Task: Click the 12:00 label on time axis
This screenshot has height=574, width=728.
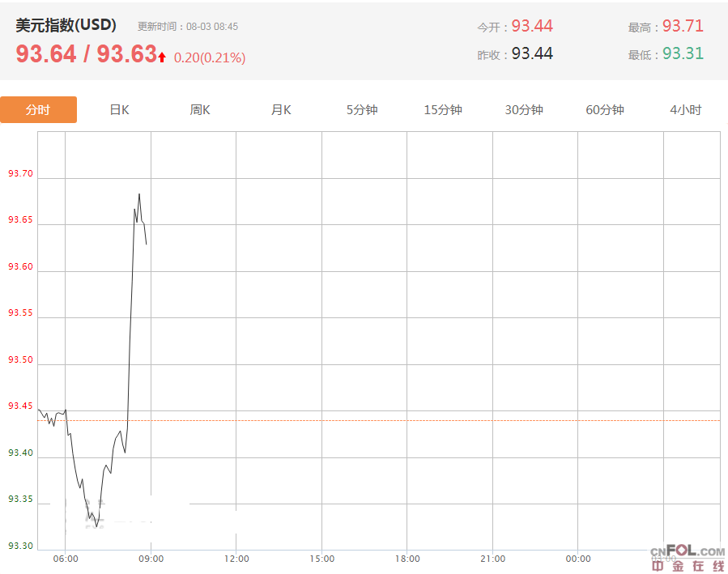Action: [x=236, y=559]
